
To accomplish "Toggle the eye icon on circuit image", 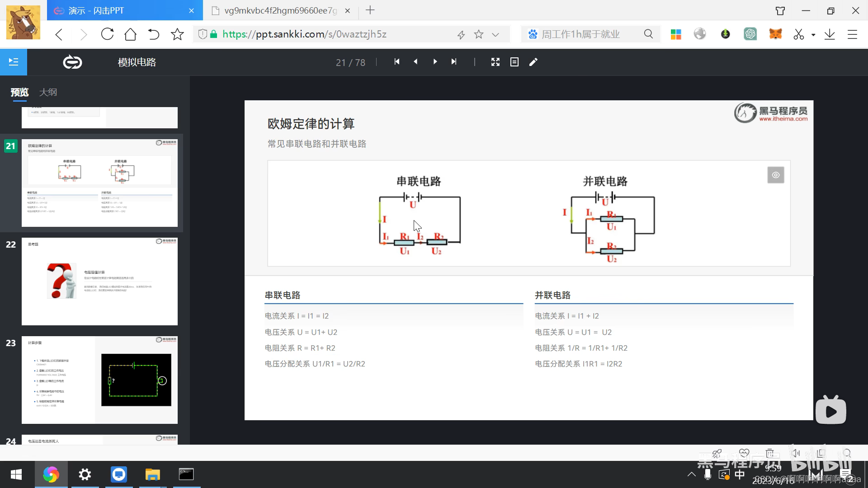I will [776, 175].
